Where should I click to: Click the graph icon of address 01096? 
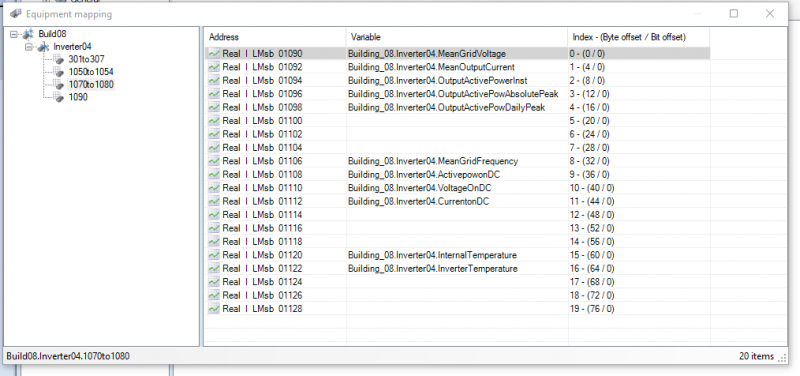214,94
